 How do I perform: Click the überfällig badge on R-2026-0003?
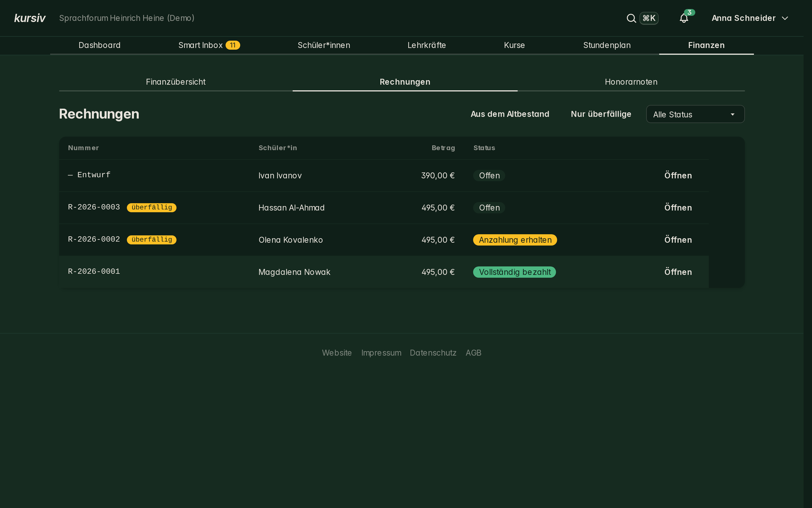coord(152,208)
